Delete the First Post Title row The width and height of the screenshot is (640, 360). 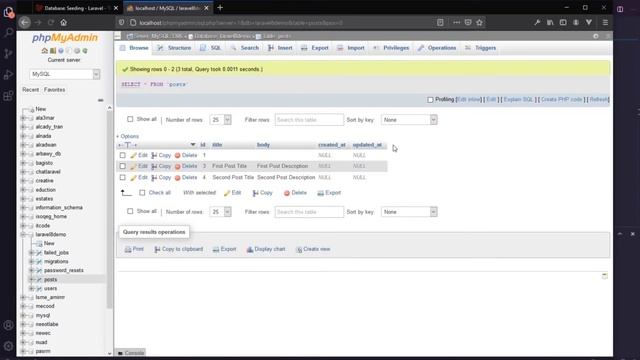pos(186,166)
